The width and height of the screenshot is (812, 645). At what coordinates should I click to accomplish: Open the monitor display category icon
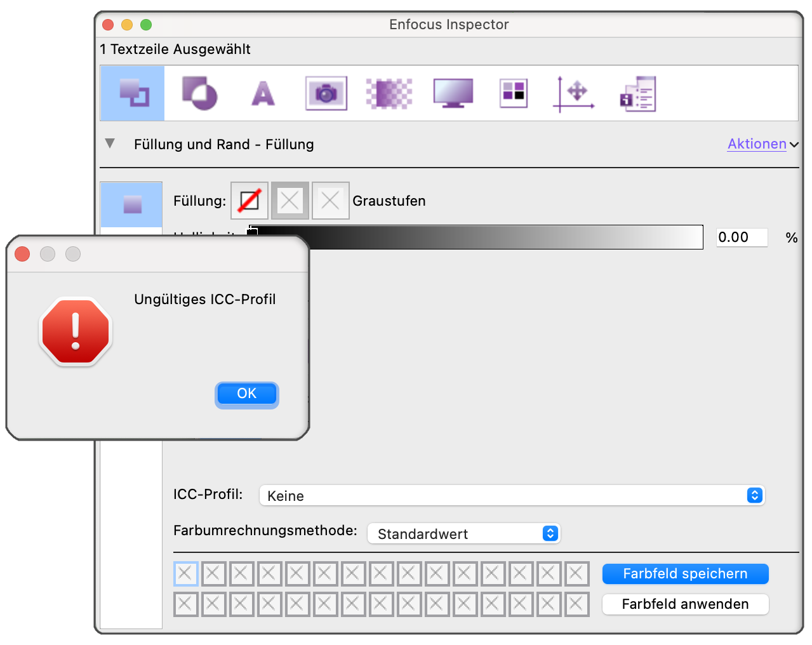(x=453, y=93)
